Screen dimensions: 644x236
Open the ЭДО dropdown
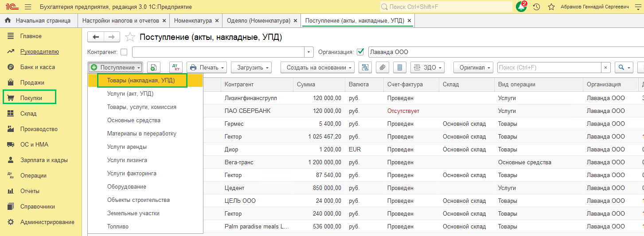pyautogui.click(x=428, y=67)
